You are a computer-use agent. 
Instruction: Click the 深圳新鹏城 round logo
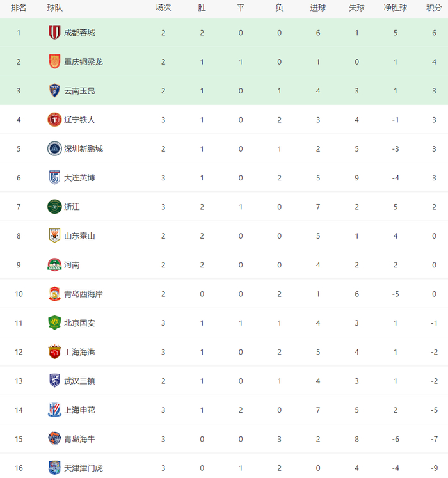pos(54,148)
